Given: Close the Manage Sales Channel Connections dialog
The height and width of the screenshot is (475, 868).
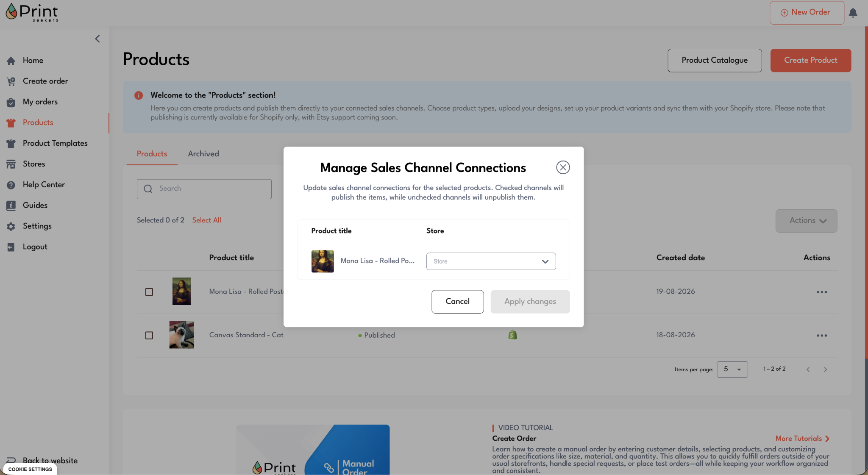Looking at the screenshot, I should coord(563,167).
